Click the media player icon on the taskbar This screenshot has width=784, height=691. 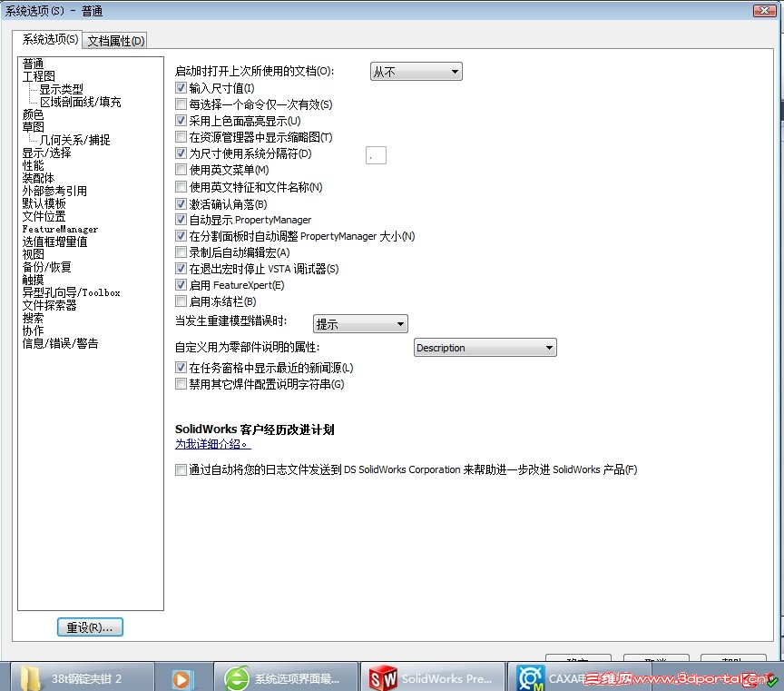pos(181,678)
